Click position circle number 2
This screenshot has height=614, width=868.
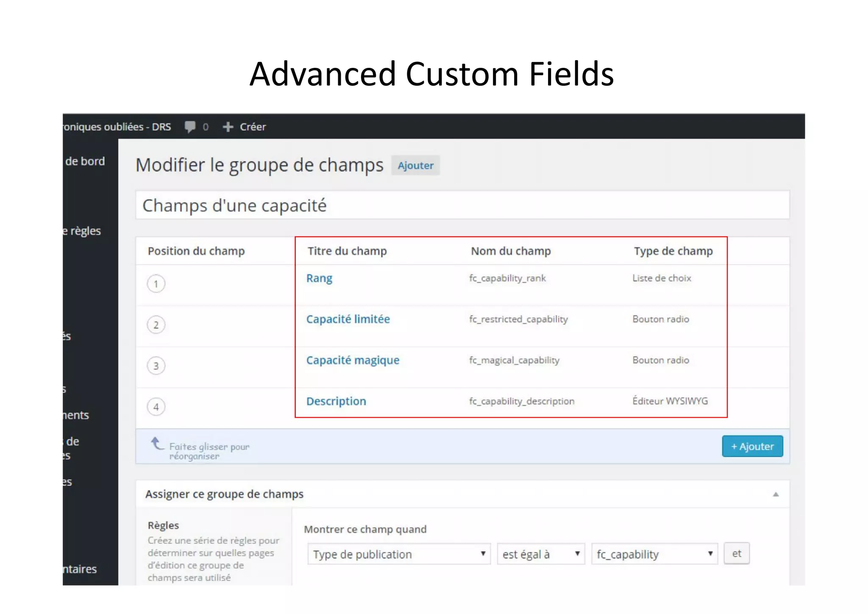coord(156,325)
